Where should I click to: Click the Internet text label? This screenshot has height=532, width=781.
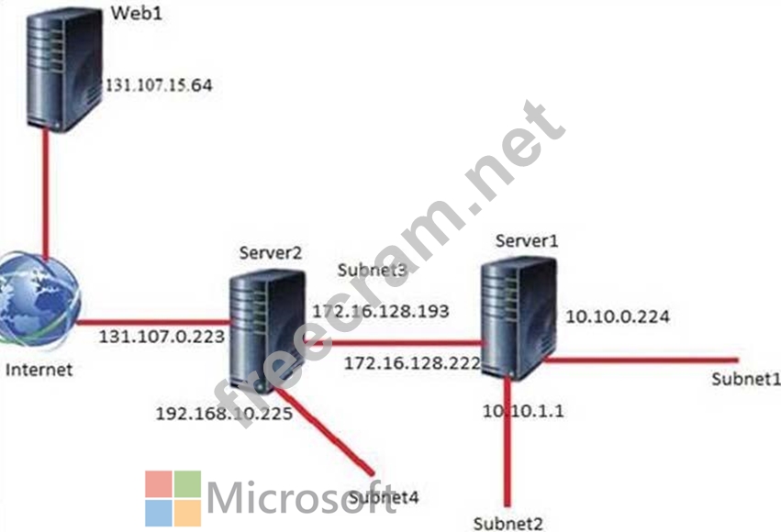(x=39, y=370)
